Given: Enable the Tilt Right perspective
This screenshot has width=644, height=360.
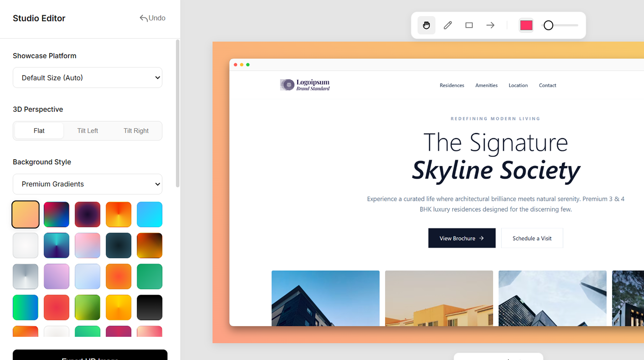Looking at the screenshot, I should 136,130.
